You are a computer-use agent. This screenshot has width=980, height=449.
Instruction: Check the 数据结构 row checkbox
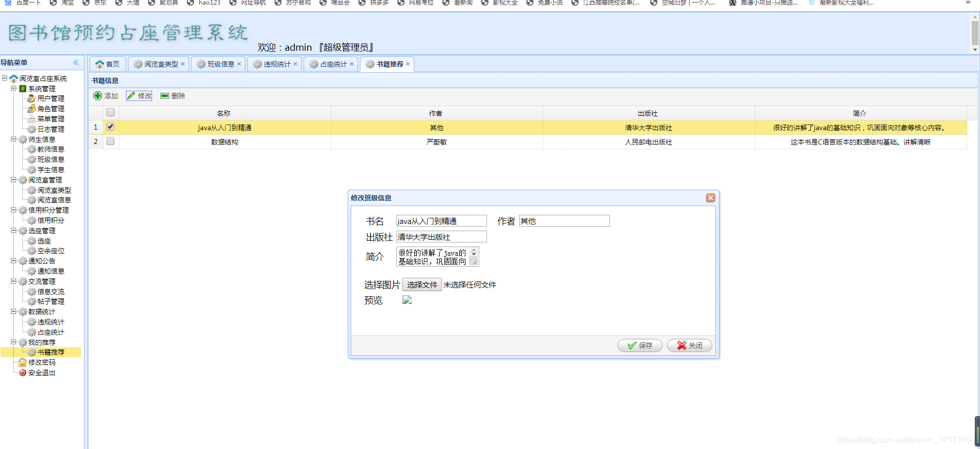(x=111, y=141)
